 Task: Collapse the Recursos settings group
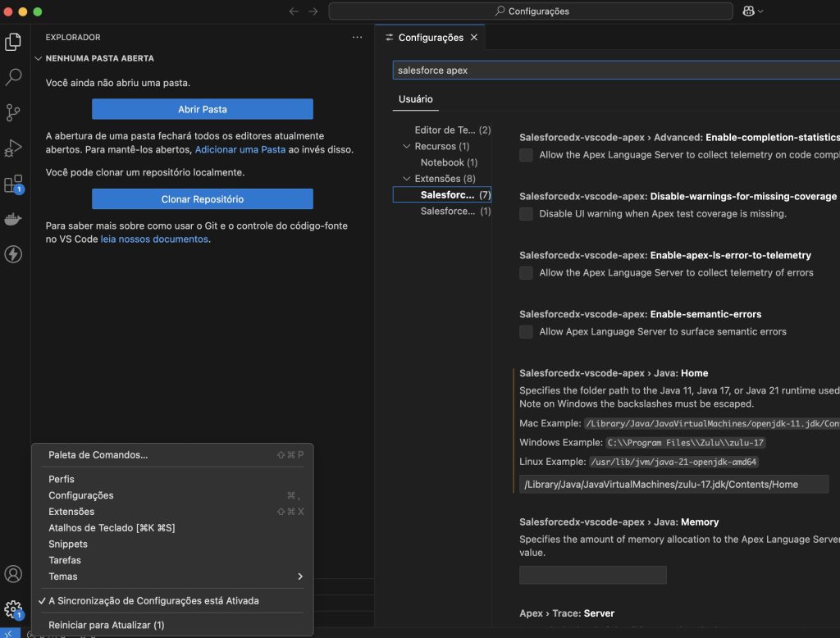point(407,146)
